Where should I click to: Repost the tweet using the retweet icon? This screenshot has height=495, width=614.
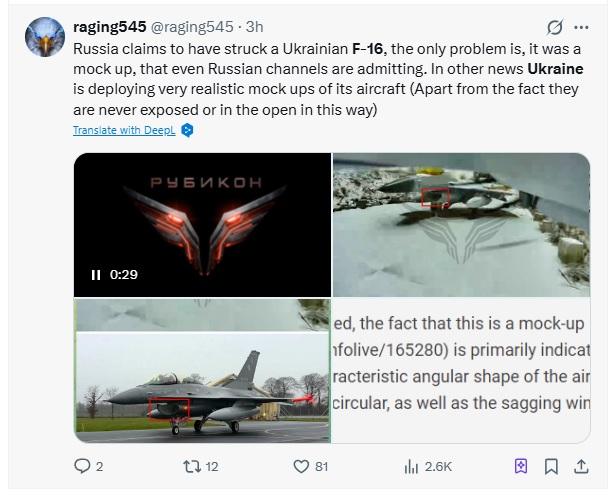click(x=190, y=466)
